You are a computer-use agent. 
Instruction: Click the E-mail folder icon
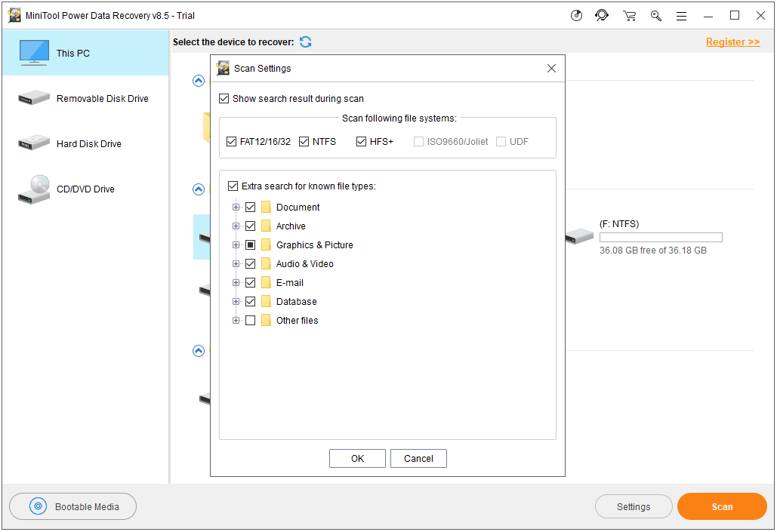266,282
